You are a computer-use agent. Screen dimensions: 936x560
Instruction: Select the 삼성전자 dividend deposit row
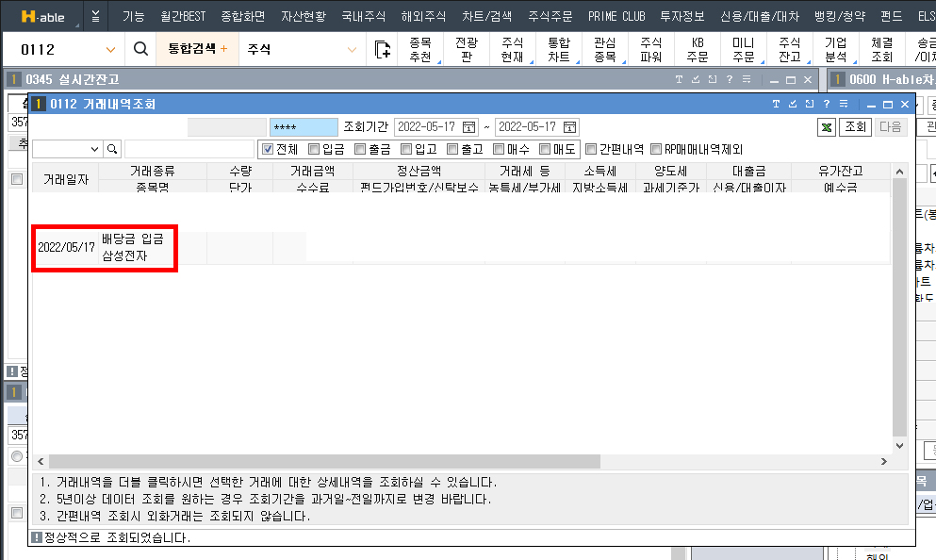(x=104, y=248)
